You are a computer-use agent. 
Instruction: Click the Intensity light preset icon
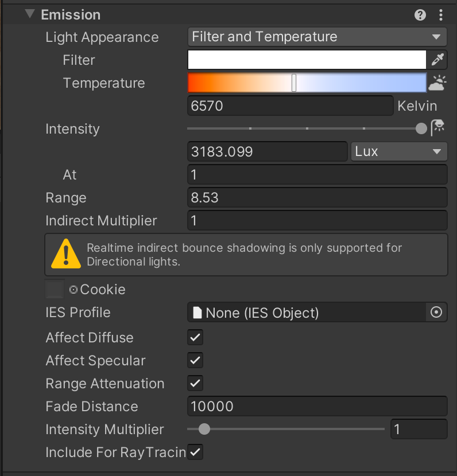click(x=438, y=127)
